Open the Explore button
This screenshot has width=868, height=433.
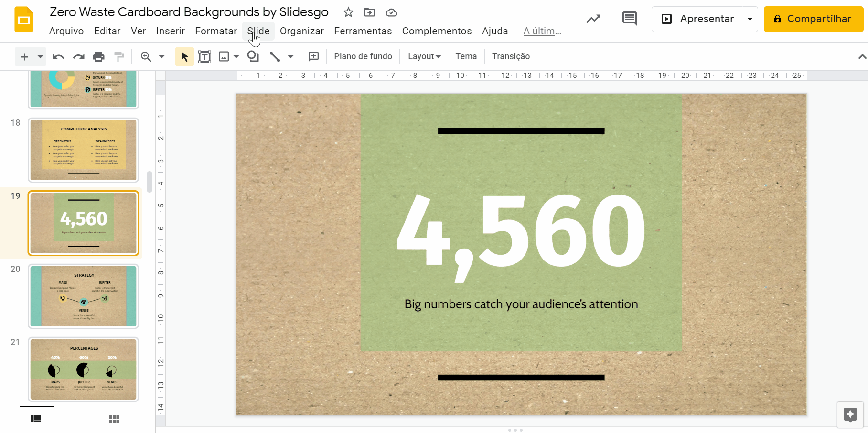[850, 415]
